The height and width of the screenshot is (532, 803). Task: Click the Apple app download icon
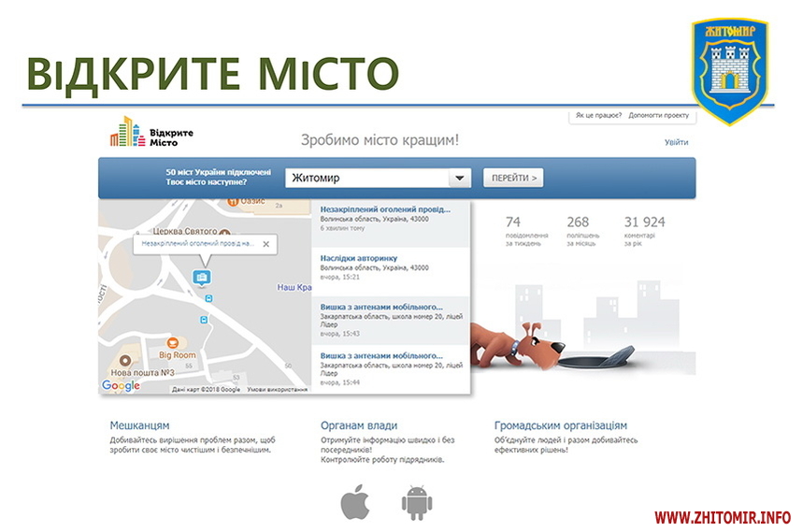pos(354,502)
